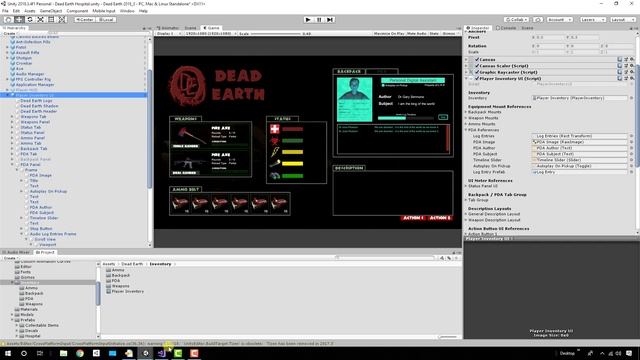
Task: Pick object for the Inventory field
Action: tap(631, 98)
